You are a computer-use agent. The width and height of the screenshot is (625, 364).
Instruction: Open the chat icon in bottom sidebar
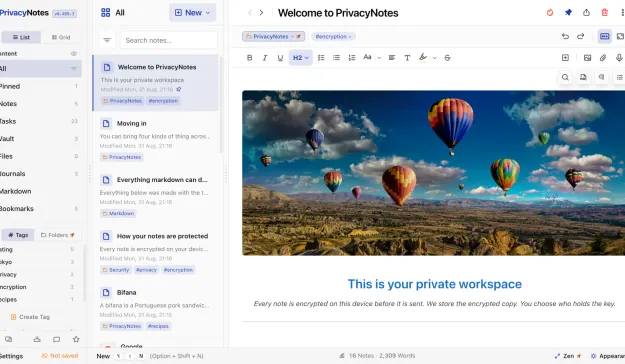[56, 339]
